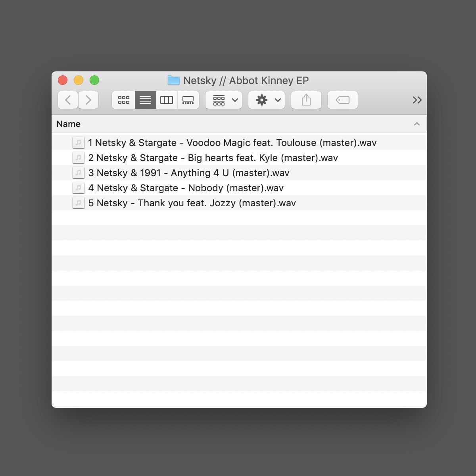
Task: Close the Finder window with the red button
Action: [x=63, y=80]
